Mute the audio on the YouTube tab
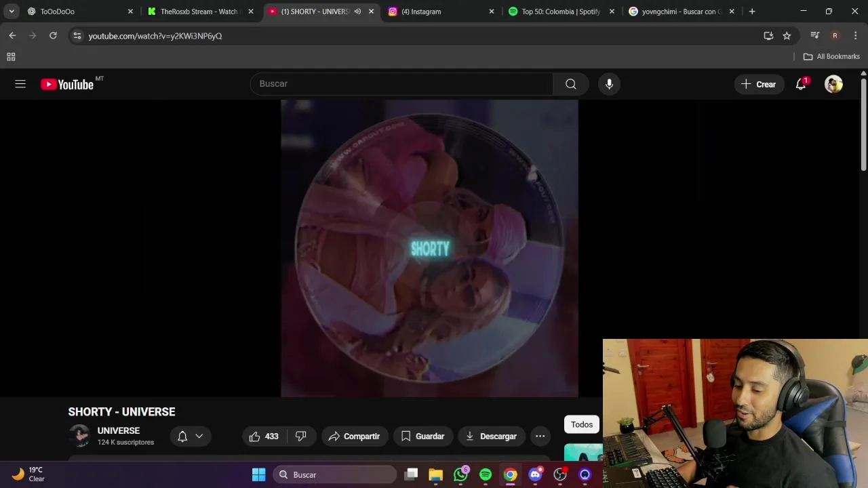The width and height of the screenshot is (868, 488). [x=357, y=12]
